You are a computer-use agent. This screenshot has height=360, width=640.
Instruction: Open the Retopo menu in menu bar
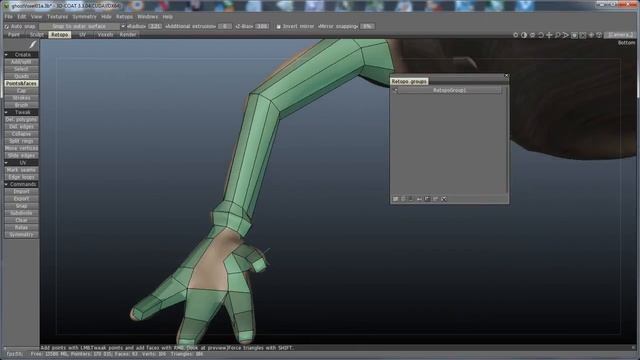(124, 17)
